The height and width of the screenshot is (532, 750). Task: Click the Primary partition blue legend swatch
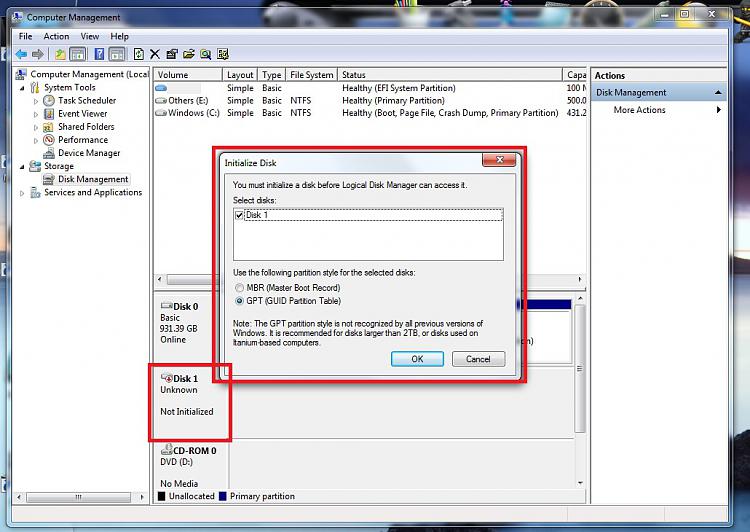tap(222, 496)
